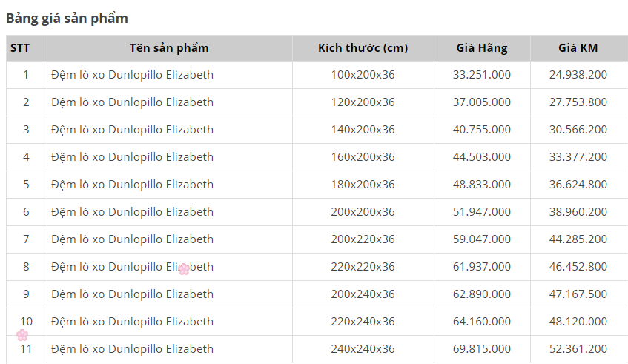Select row number 5 in the STT column
Screen dimensions: 628x364
[x=26, y=184]
